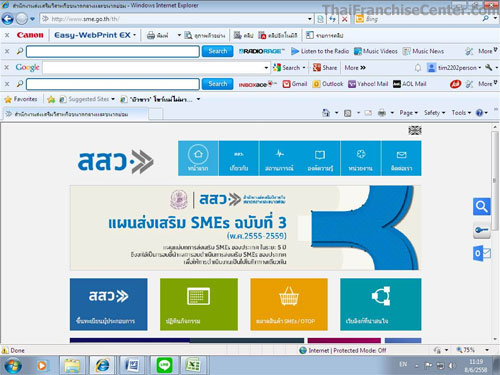Open the Safety menu
Viewport: 500px width, 375px height.
(x=434, y=113)
